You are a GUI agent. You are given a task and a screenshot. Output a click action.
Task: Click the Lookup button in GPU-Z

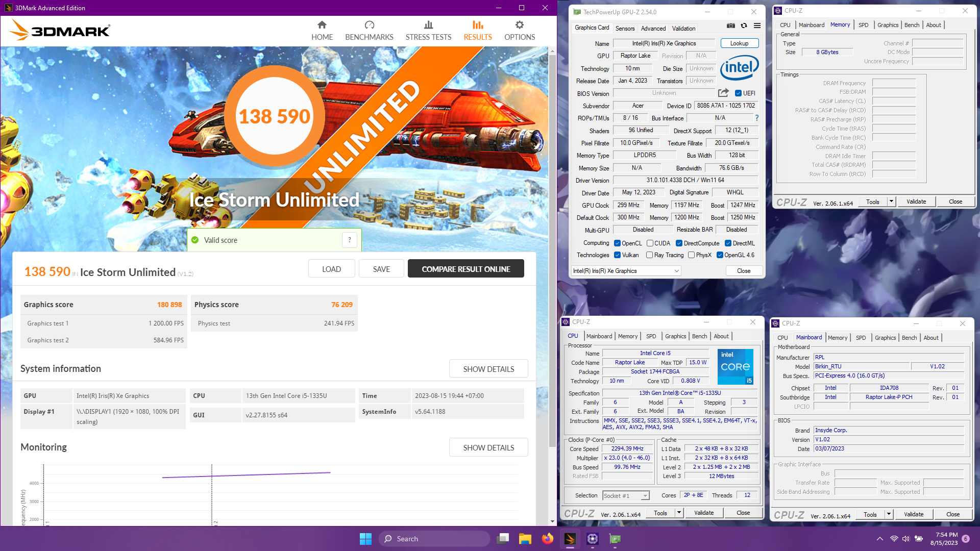[739, 43]
